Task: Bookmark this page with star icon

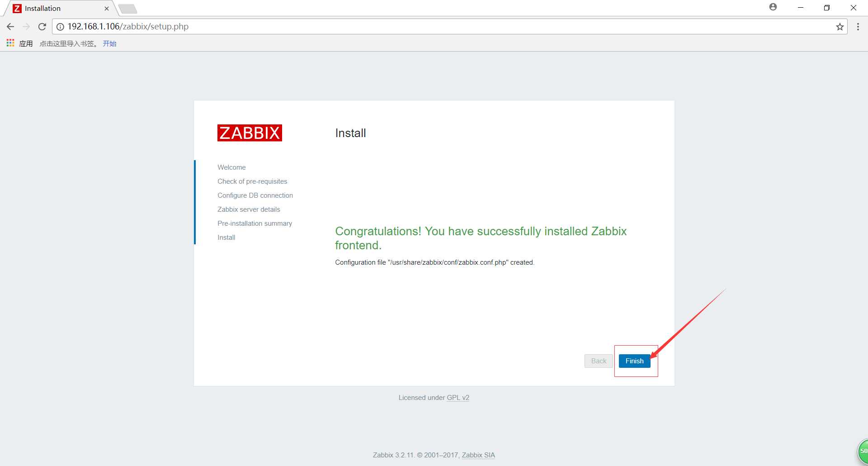Action: tap(840, 27)
